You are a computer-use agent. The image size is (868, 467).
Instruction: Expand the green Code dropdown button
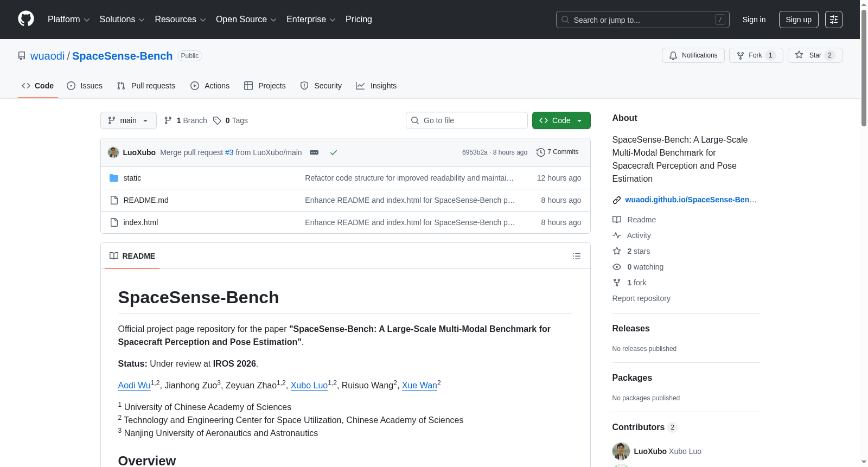(561, 120)
